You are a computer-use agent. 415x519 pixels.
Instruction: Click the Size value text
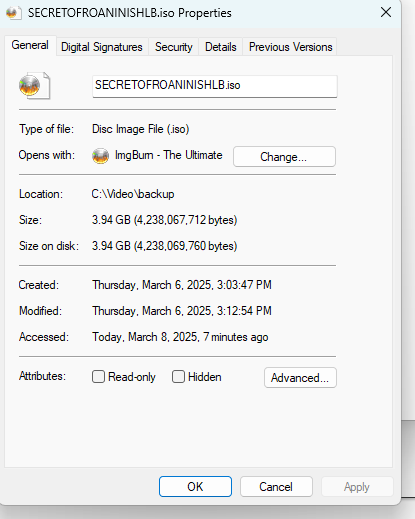pyautogui.click(x=165, y=220)
